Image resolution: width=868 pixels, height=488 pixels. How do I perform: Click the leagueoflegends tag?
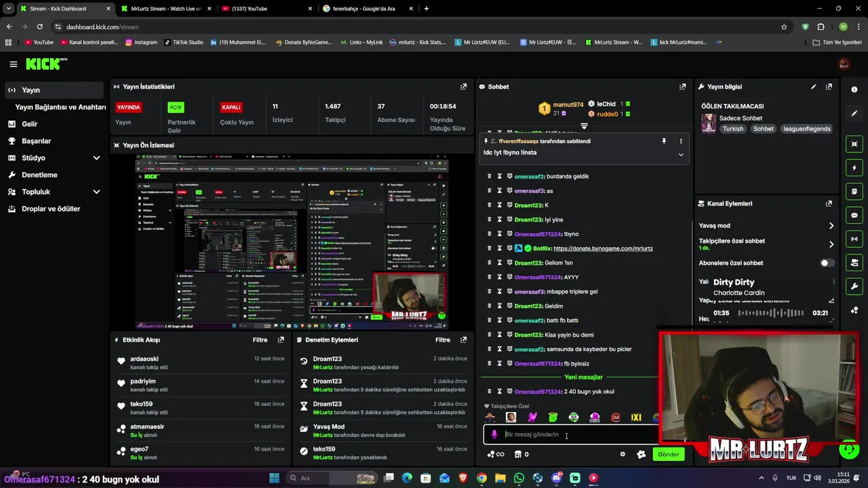tap(806, 129)
